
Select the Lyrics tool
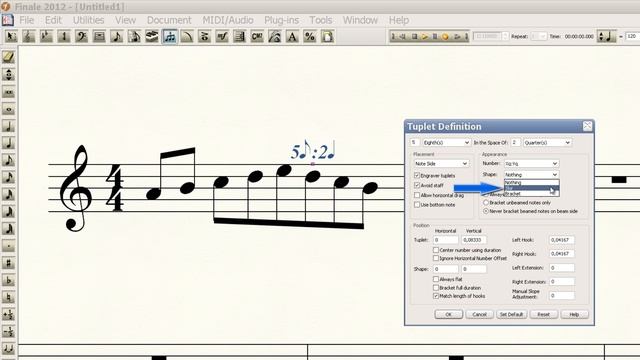click(x=275, y=37)
